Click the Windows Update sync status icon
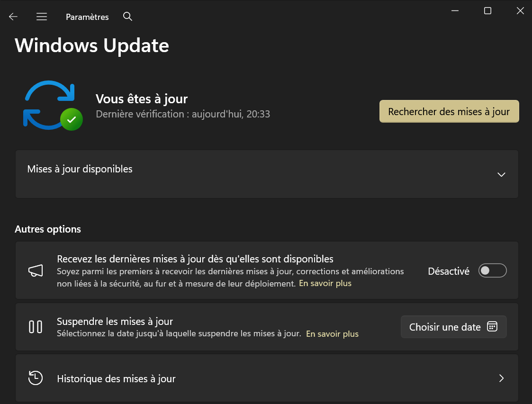Screen dimensions: 532x404 pos(53,106)
